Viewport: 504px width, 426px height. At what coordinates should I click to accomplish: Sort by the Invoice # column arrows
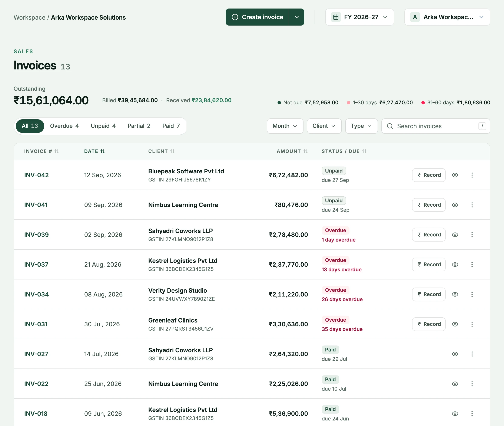click(57, 151)
